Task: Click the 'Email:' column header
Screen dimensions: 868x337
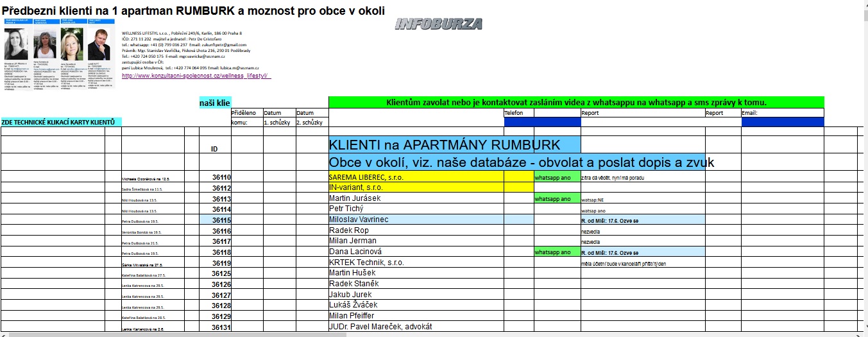Action: pos(782,112)
